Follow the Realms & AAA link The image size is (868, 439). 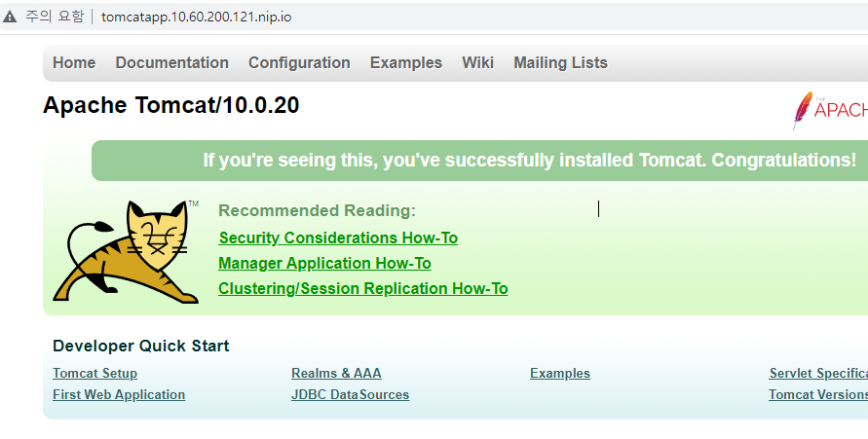pos(336,373)
